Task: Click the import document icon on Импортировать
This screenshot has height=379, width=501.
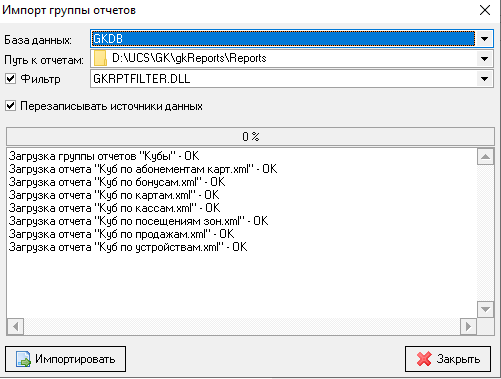Action: (23, 359)
